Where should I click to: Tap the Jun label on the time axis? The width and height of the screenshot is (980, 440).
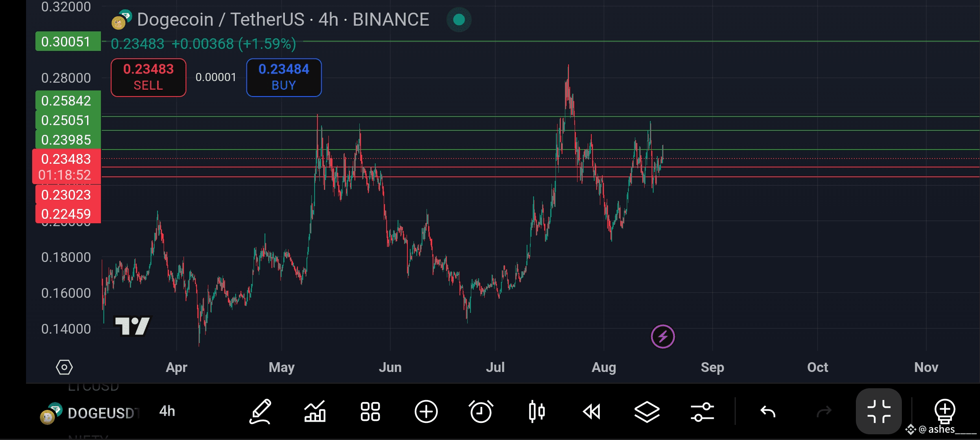click(x=390, y=367)
